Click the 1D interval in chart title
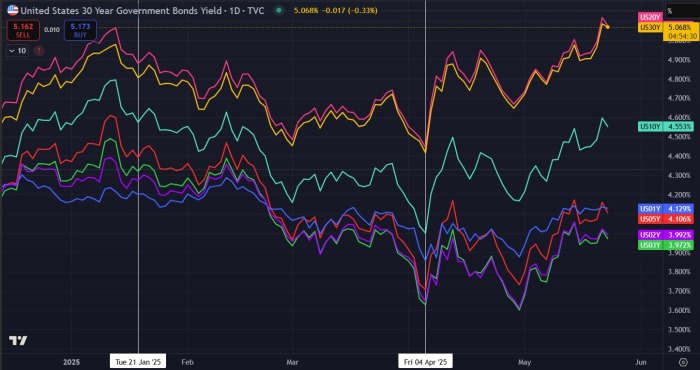 coord(234,10)
